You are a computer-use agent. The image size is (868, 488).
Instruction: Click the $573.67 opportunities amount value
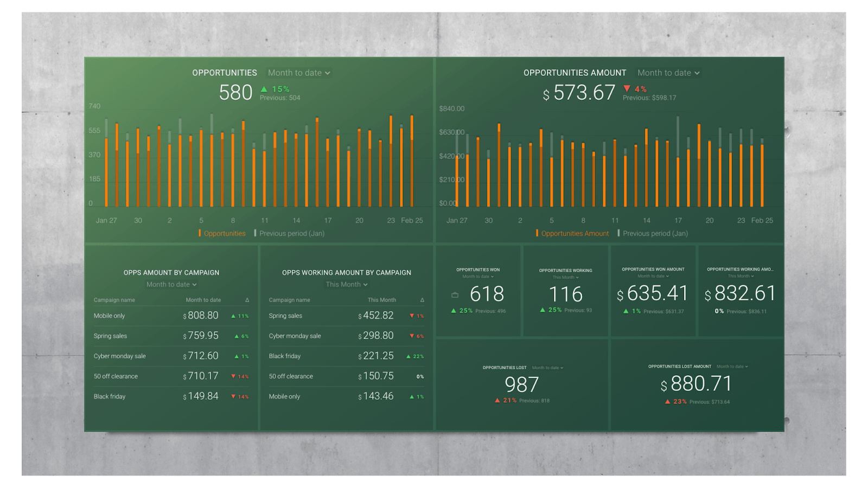(579, 93)
